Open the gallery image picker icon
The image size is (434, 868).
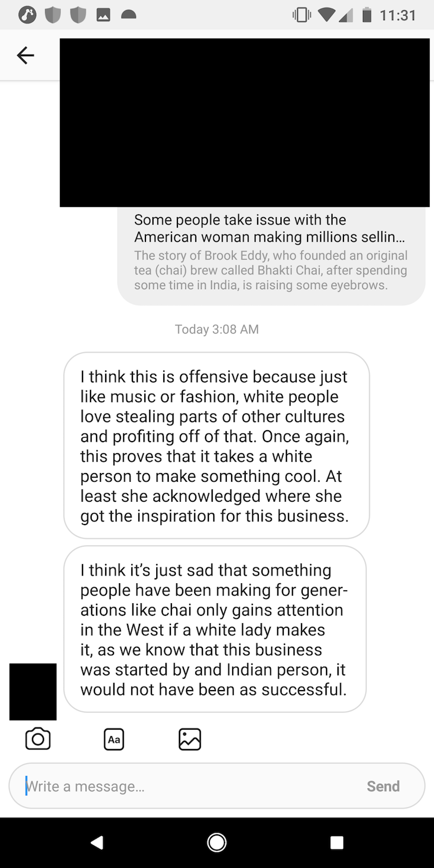pyautogui.click(x=190, y=739)
